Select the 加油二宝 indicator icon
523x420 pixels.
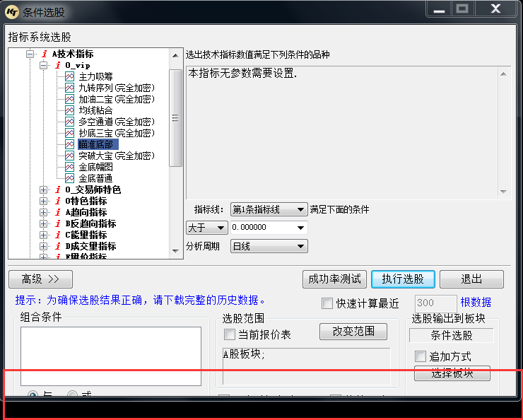click(x=69, y=99)
